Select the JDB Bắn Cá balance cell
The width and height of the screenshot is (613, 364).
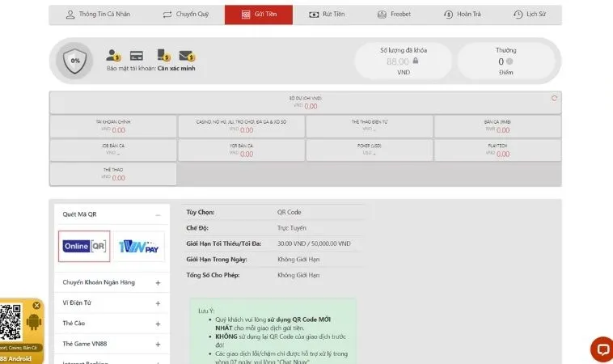pos(113,150)
